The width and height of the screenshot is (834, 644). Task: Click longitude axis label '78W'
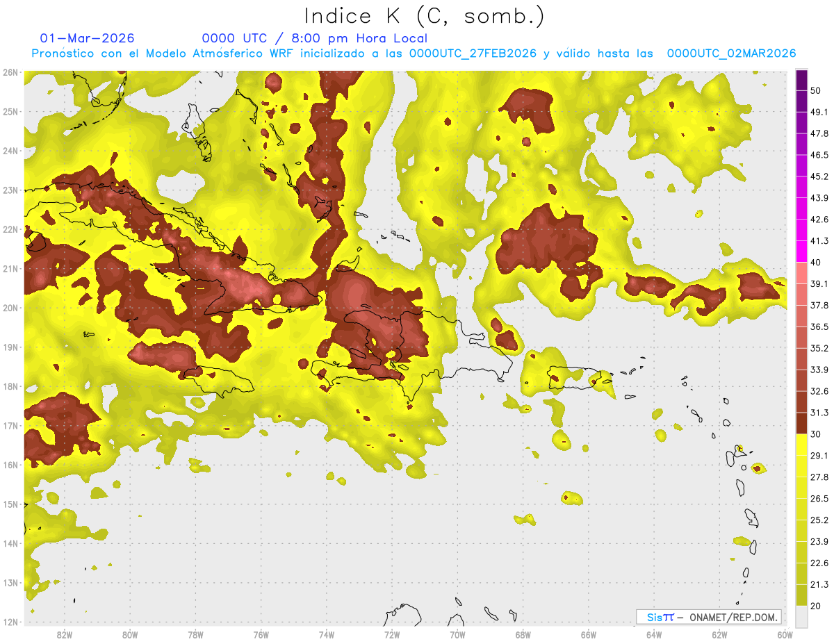(195, 634)
